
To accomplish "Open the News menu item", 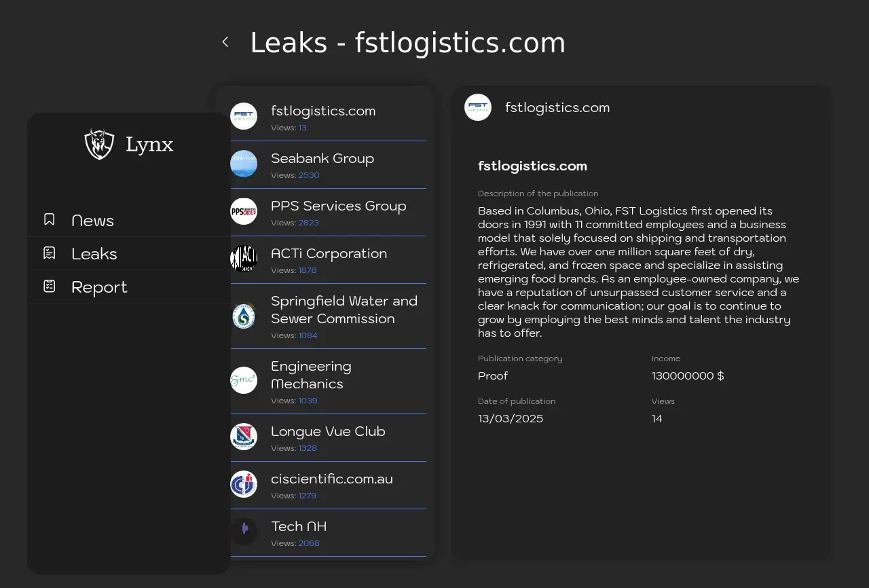I will (x=92, y=221).
